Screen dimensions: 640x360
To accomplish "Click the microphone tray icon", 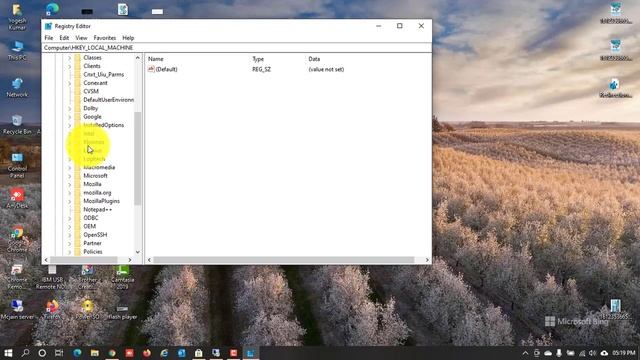I will (x=559, y=353).
